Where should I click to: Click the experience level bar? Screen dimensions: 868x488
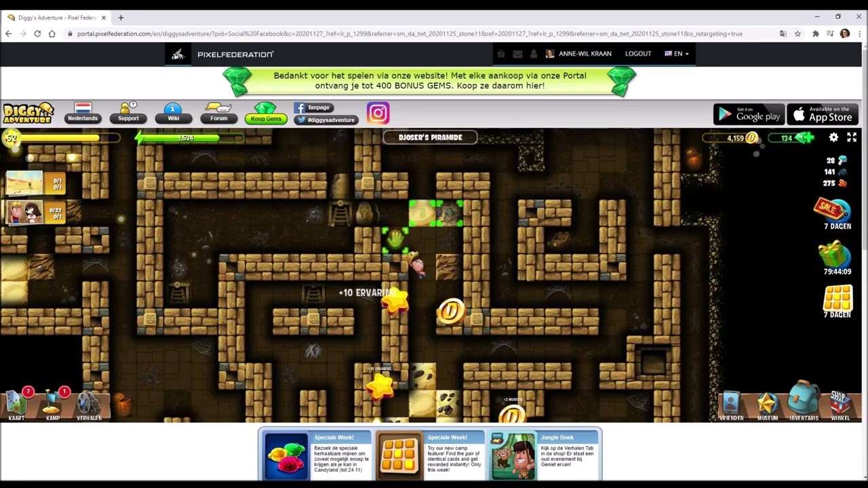pyautogui.click(x=62, y=138)
